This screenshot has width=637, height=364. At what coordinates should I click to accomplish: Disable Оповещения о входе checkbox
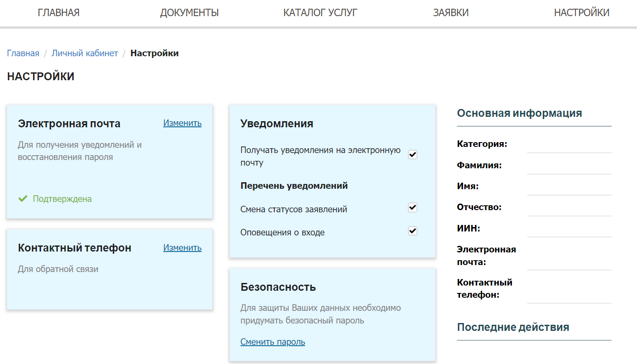412,231
